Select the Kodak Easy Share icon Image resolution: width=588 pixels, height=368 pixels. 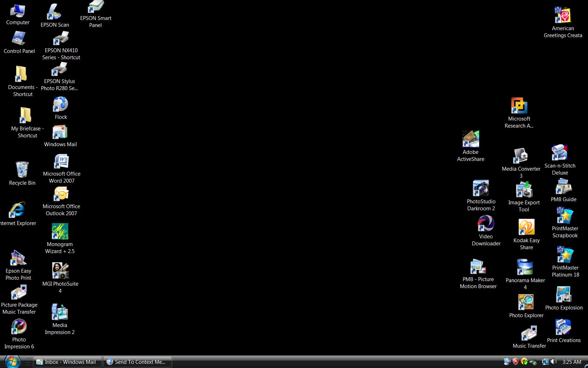(x=526, y=227)
